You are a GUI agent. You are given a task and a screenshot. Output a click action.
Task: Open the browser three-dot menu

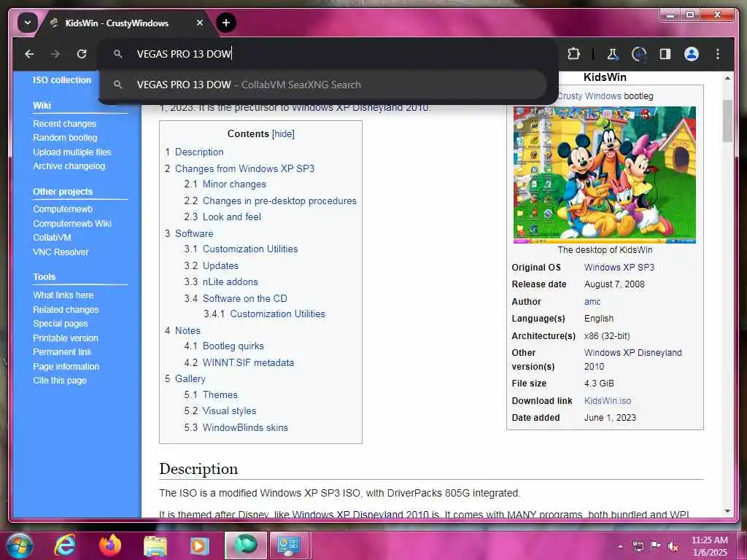click(x=718, y=54)
